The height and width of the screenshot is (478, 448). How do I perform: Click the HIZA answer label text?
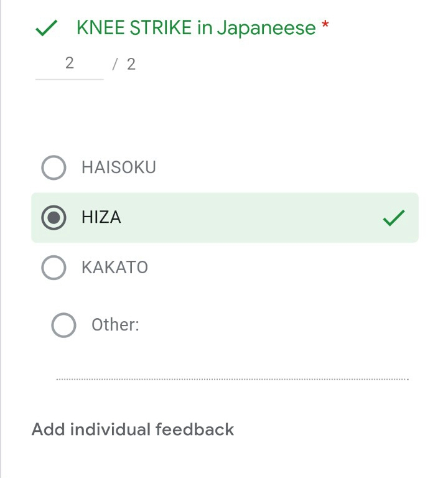tap(101, 218)
